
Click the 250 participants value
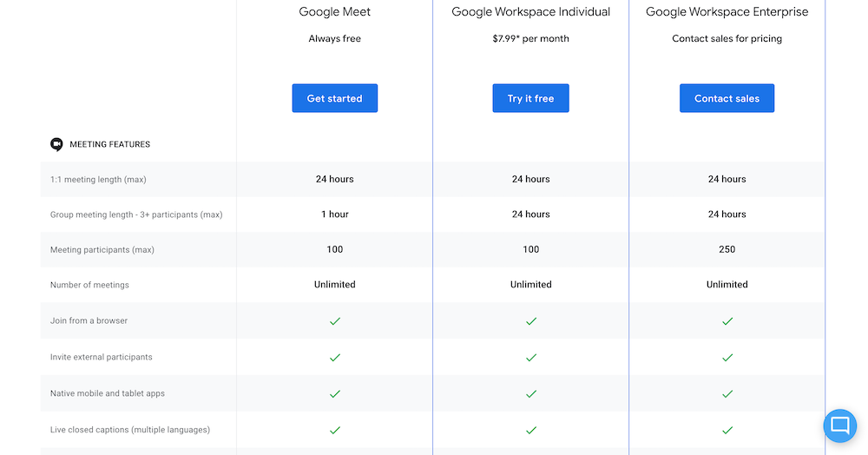[727, 249]
